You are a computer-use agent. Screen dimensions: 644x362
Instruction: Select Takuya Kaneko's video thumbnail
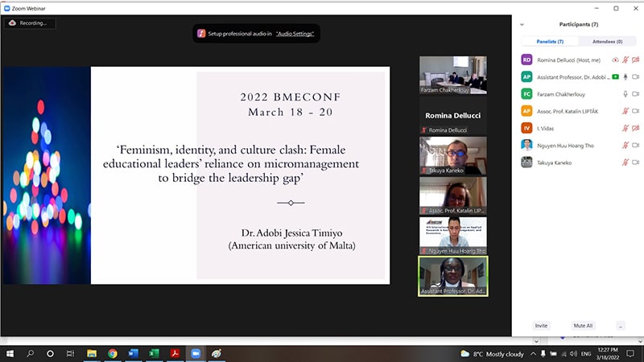coord(452,154)
